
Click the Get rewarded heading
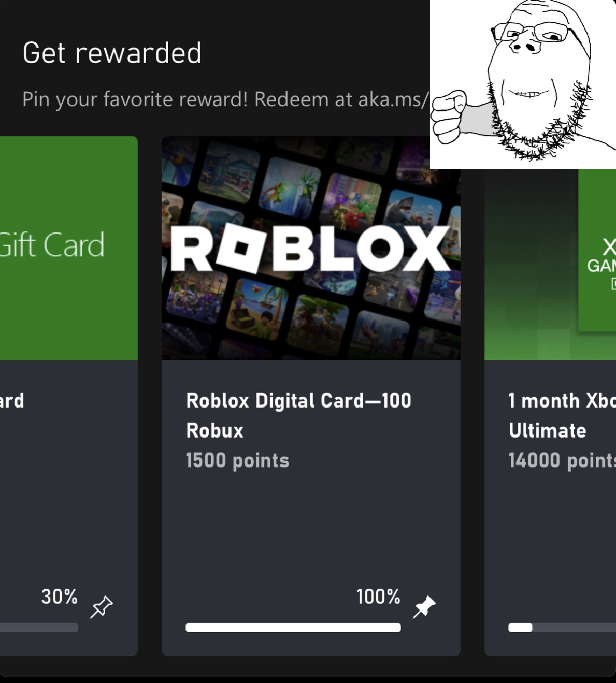click(x=112, y=53)
